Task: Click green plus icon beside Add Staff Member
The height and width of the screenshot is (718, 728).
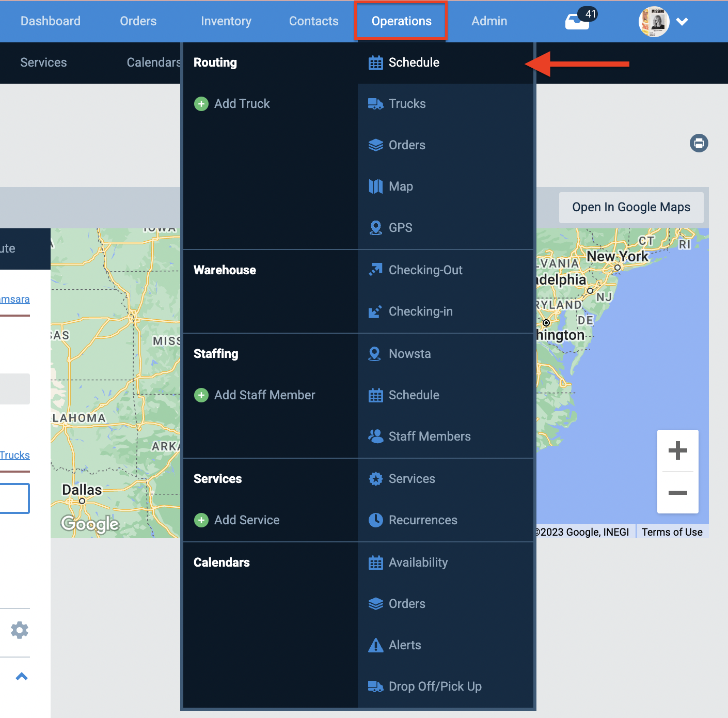Action: [201, 395]
